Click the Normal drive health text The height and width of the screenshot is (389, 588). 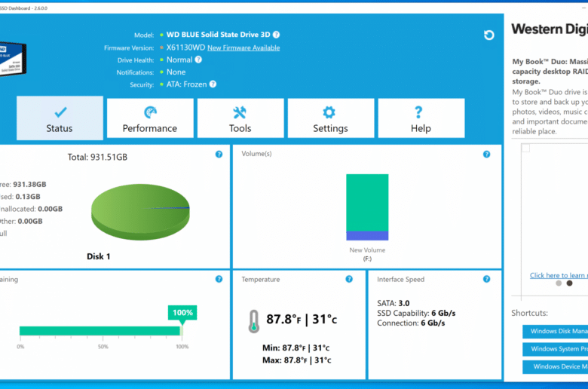[x=179, y=60]
